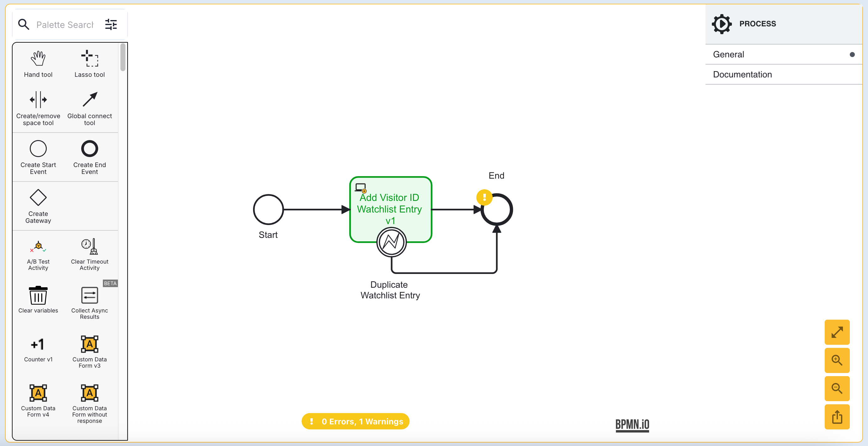Pick the Clear Timeout Activity

(x=89, y=255)
